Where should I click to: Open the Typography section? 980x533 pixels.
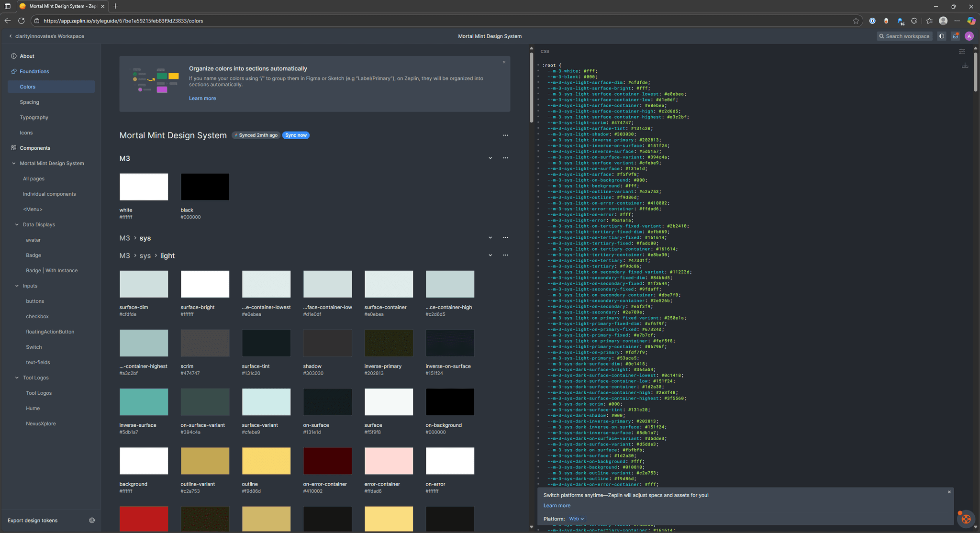(x=34, y=117)
